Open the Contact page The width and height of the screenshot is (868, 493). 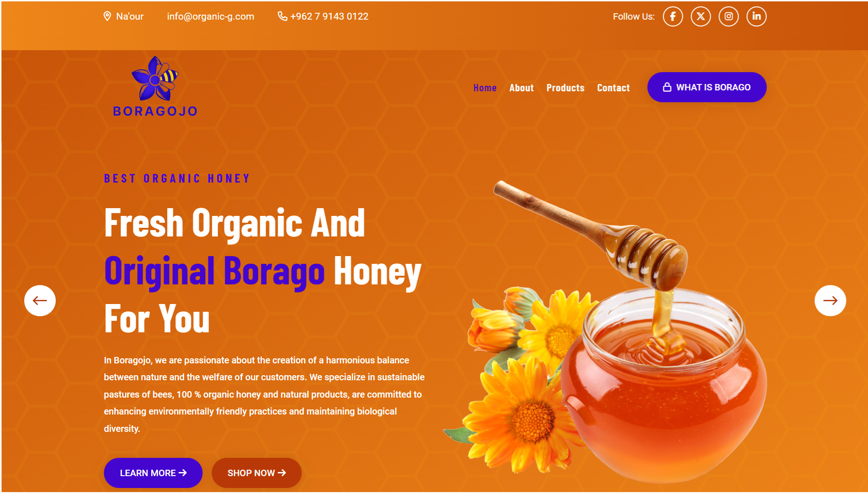[x=613, y=88]
